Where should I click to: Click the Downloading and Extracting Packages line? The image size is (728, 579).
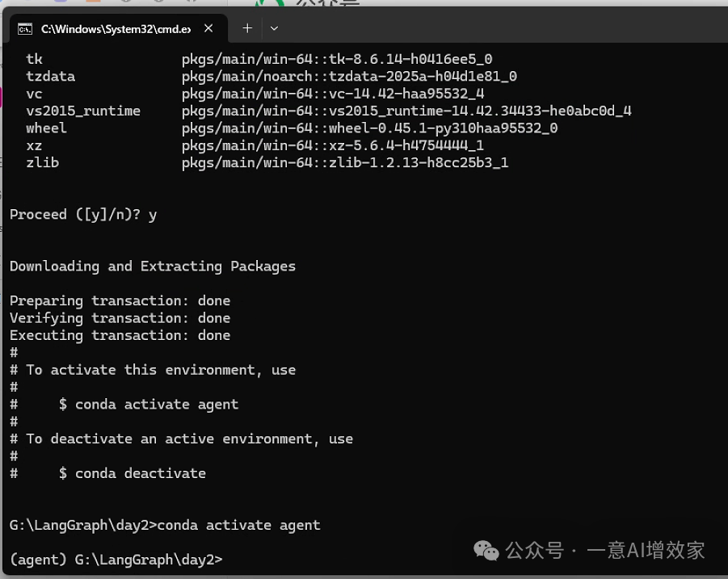tap(152, 266)
